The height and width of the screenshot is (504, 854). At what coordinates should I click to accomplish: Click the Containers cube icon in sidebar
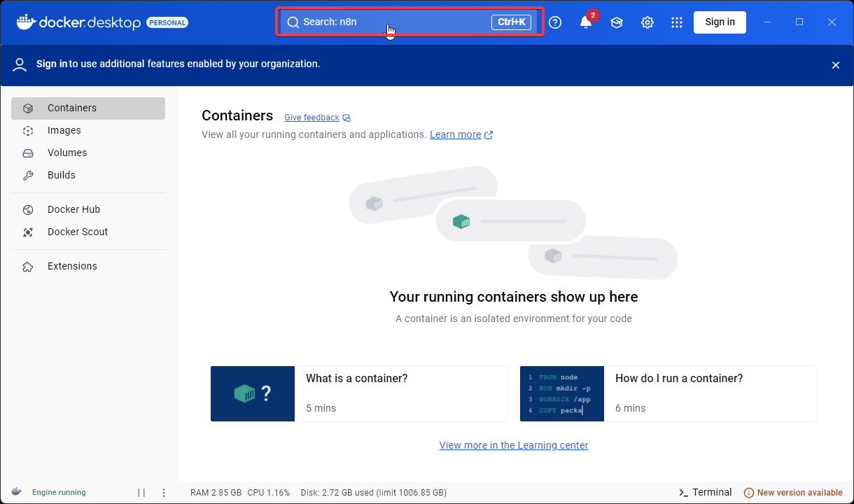point(28,108)
